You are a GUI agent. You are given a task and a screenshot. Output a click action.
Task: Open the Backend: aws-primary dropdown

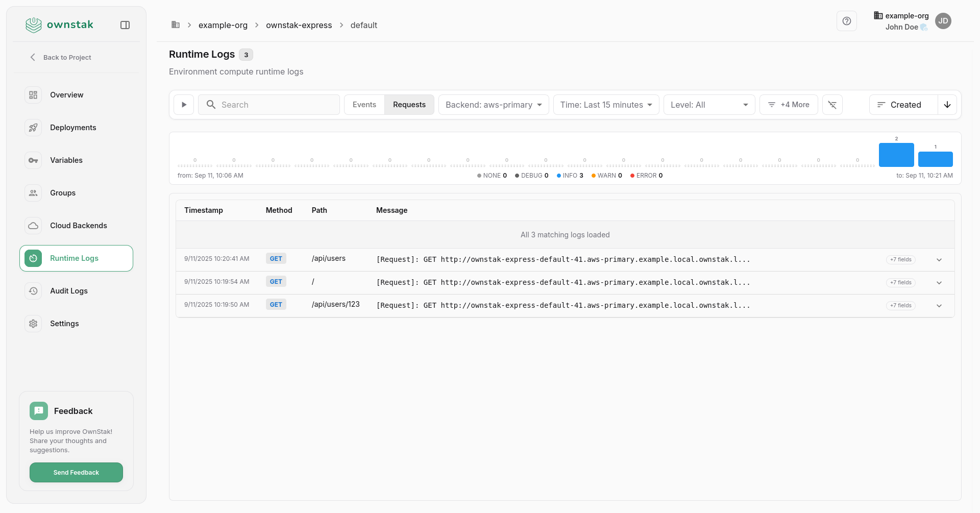(493, 105)
